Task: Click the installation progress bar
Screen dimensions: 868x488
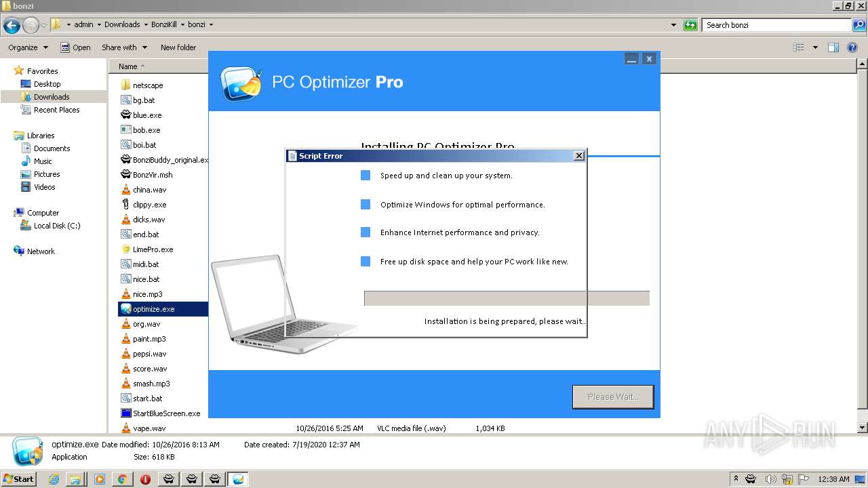Action: point(507,298)
